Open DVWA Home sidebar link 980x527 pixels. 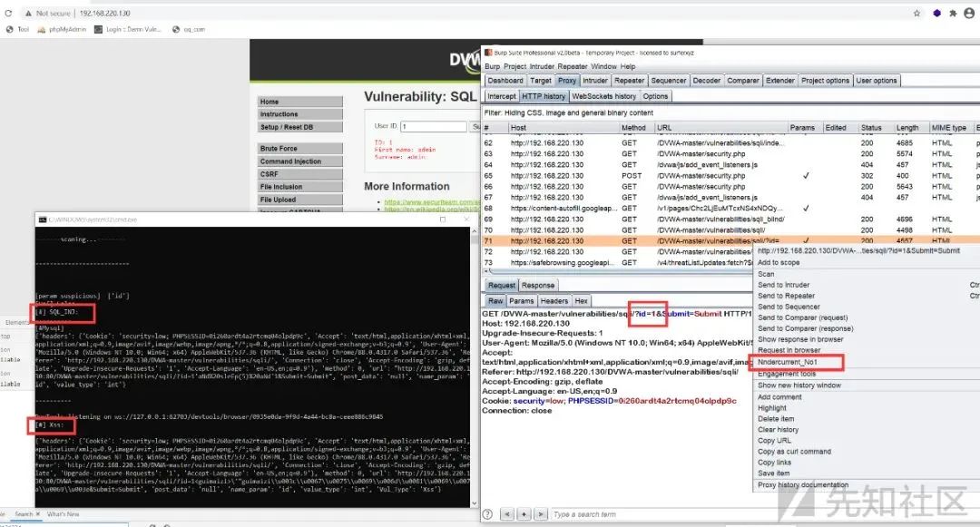point(300,102)
